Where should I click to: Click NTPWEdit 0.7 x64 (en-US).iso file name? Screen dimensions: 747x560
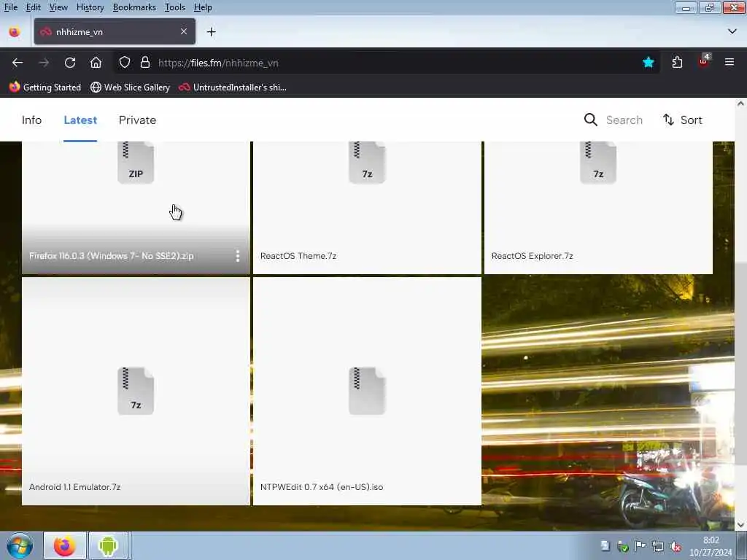(322, 486)
